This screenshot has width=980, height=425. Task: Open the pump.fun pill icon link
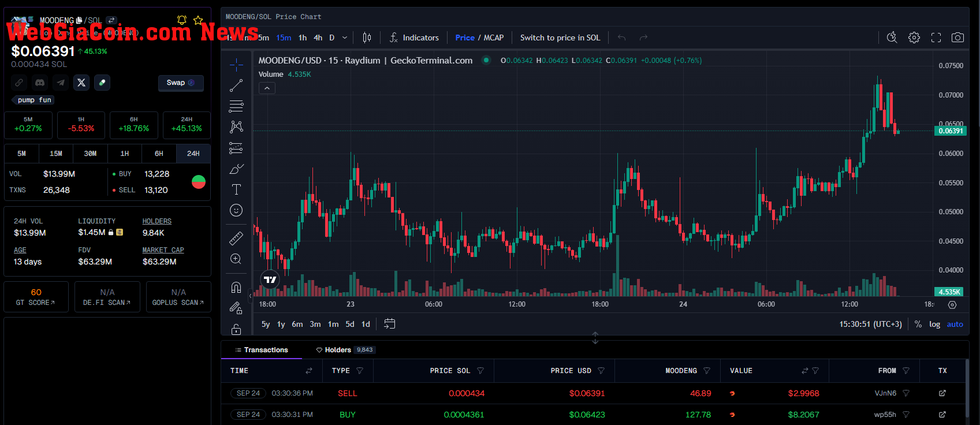coord(102,83)
